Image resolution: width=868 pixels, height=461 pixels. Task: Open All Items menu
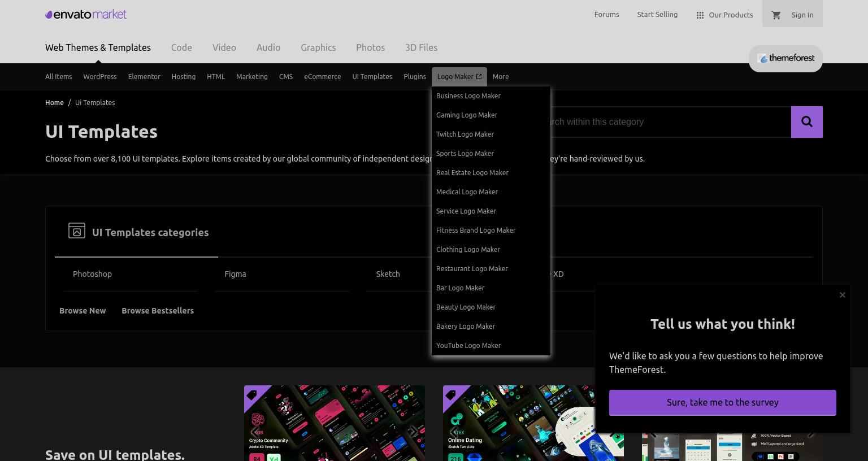(59, 76)
